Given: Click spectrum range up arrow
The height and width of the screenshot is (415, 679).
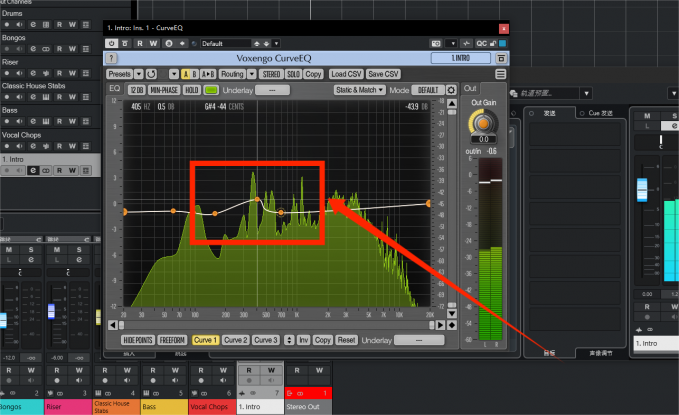Looking at the screenshot, I should [x=452, y=103].
